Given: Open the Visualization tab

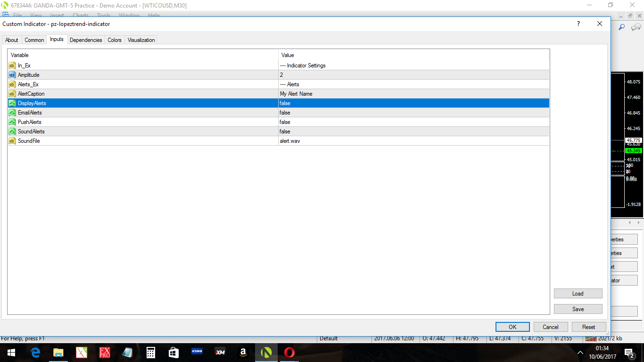Looking at the screenshot, I should pos(141,40).
